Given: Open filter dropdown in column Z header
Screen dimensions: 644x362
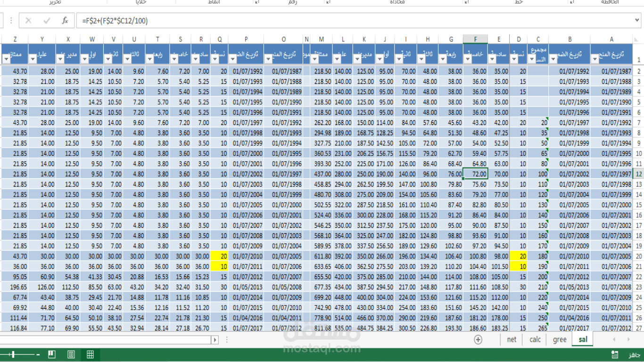Looking at the screenshot, I should tap(6, 59).
